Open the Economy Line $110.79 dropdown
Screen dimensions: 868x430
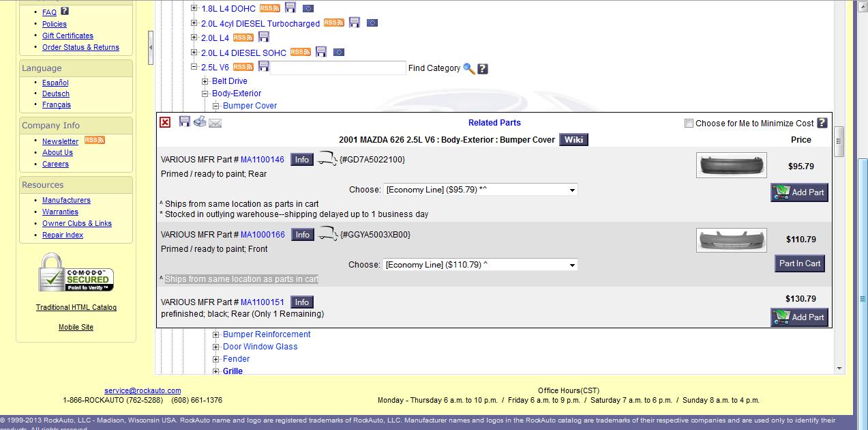[x=481, y=265]
